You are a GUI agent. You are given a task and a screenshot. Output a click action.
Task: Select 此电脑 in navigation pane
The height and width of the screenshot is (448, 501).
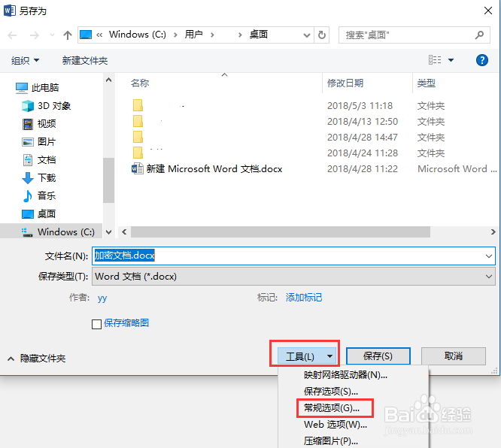click(38, 87)
